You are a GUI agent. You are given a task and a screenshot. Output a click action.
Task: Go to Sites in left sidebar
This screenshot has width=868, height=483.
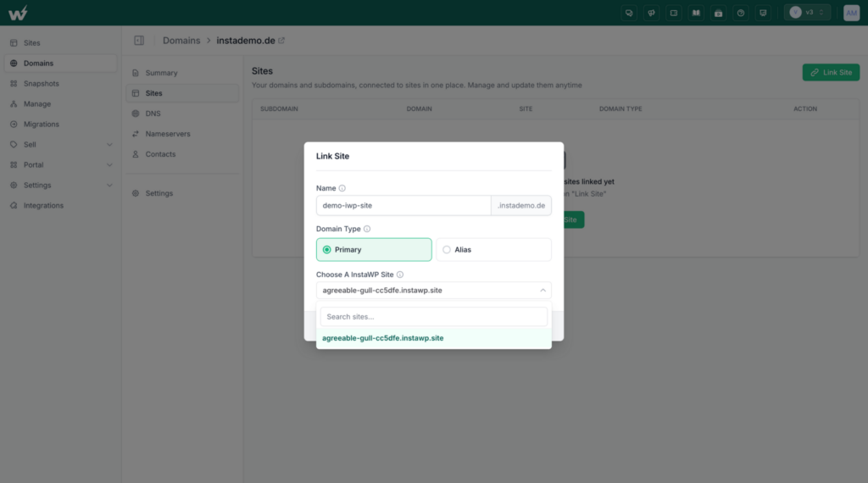point(60,42)
